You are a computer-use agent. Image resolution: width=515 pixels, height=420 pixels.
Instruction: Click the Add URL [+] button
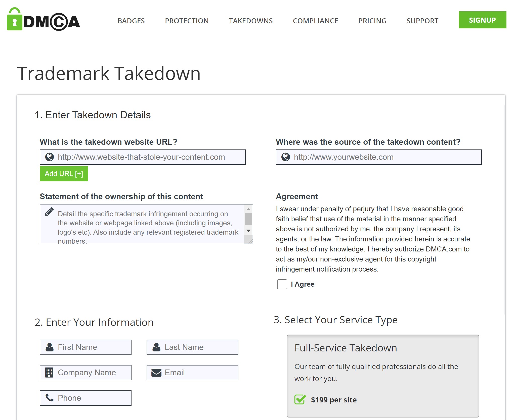pos(64,174)
